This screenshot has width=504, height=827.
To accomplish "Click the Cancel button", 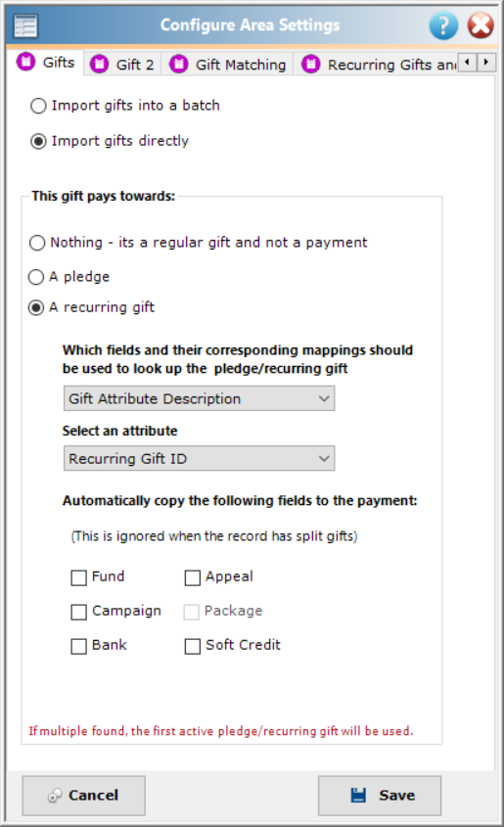I will click(83, 796).
